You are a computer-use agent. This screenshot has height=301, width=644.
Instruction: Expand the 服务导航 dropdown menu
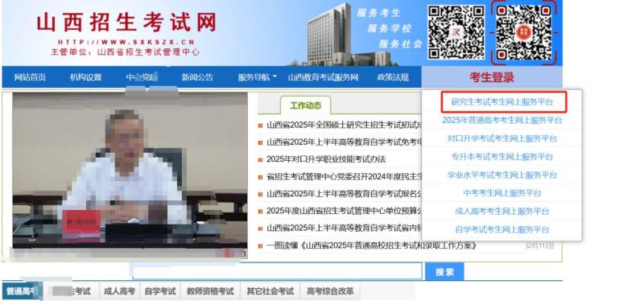(257, 77)
